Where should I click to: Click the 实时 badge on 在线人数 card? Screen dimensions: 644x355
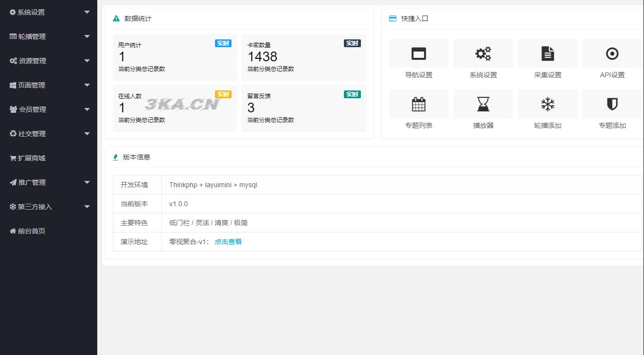223,94
